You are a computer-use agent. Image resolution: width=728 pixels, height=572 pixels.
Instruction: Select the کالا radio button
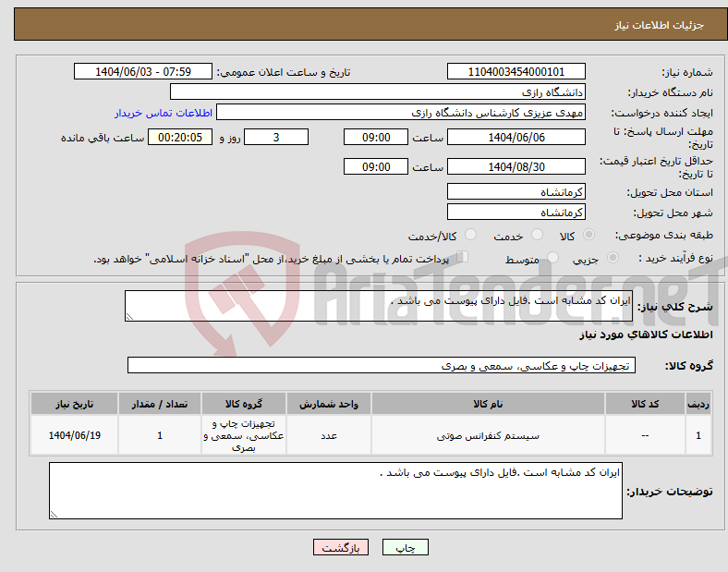point(588,235)
